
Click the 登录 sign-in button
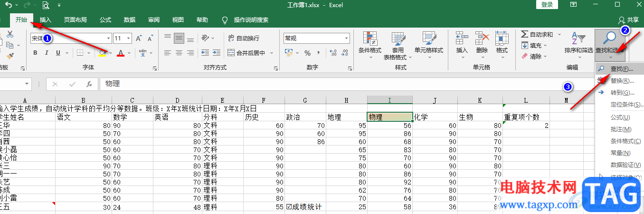tap(547, 5)
